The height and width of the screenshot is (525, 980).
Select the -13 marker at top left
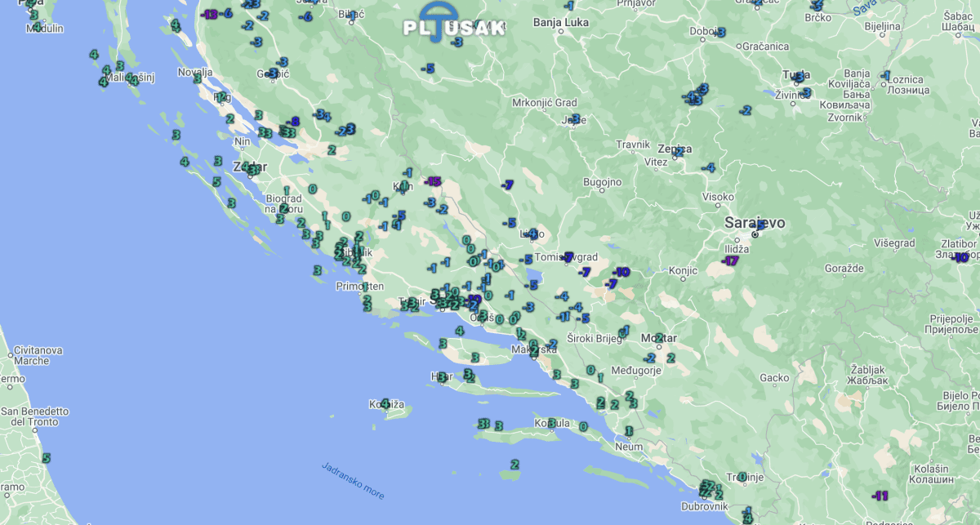(x=210, y=14)
